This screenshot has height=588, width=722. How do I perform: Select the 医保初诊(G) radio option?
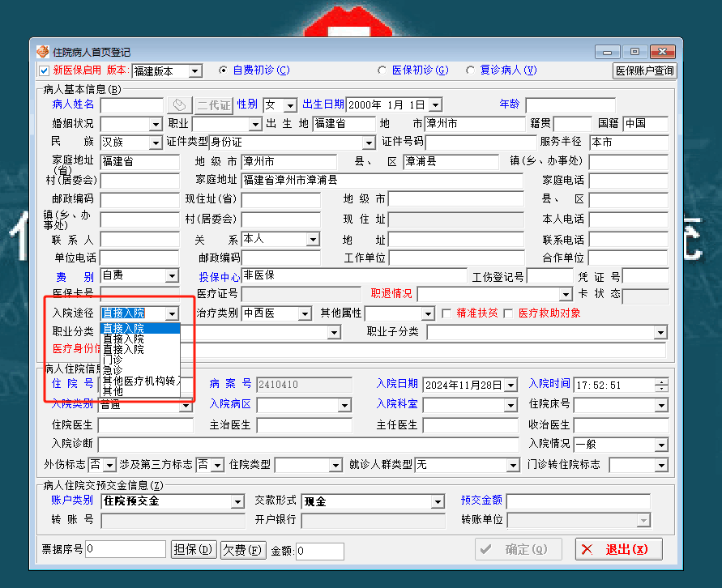(382, 70)
